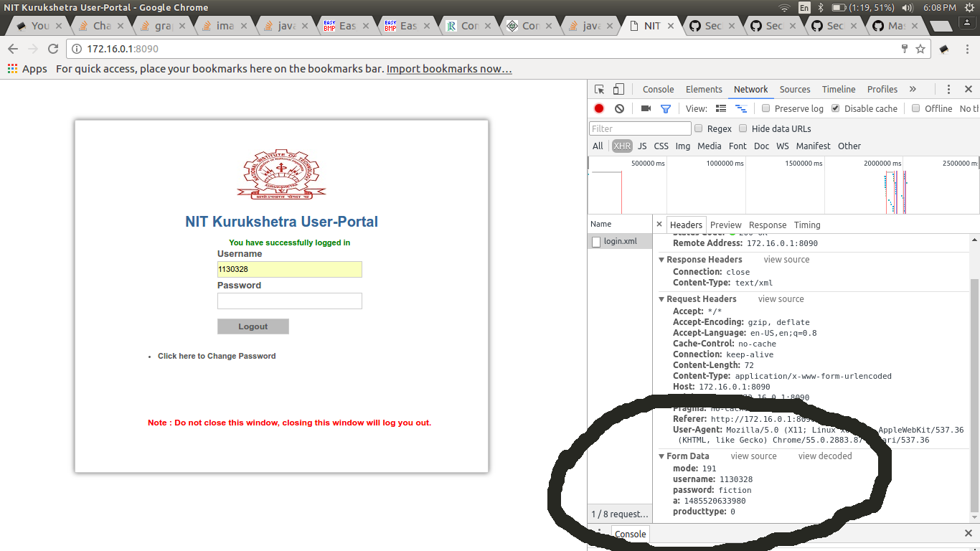View source of Request Headers
Viewport: 980px width, 551px height.
coord(781,299)
